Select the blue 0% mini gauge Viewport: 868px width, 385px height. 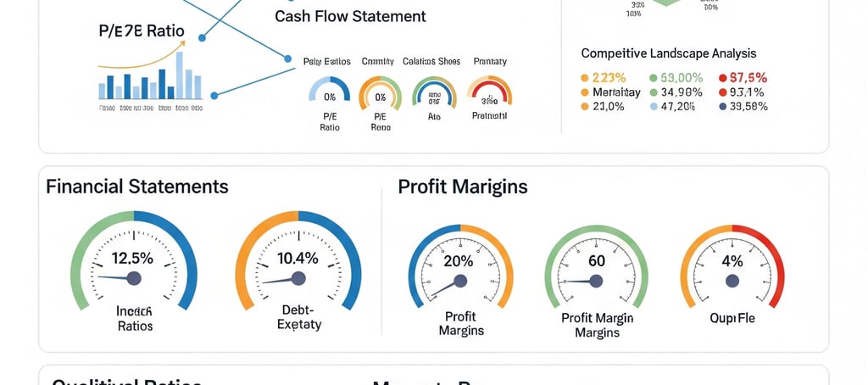point(330,90)
